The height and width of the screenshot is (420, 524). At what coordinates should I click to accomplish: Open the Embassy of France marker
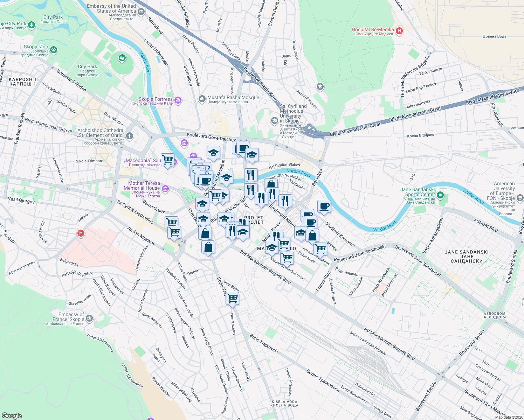pos(89,319)
